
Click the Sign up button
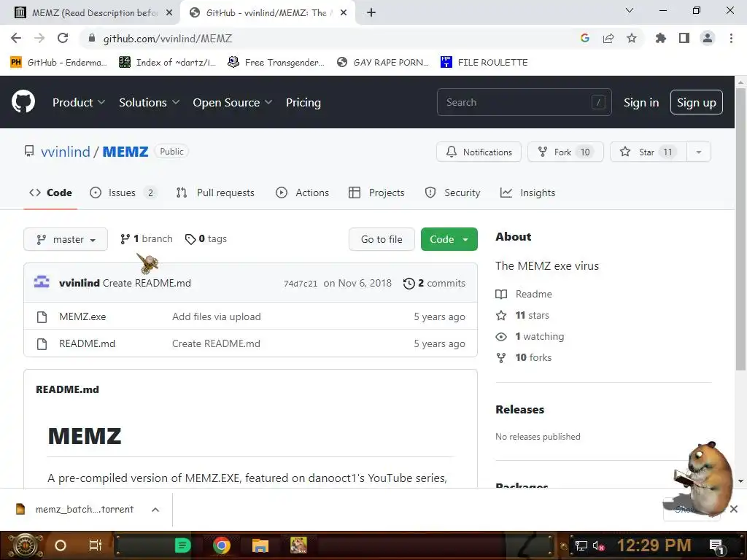point(696,102)
